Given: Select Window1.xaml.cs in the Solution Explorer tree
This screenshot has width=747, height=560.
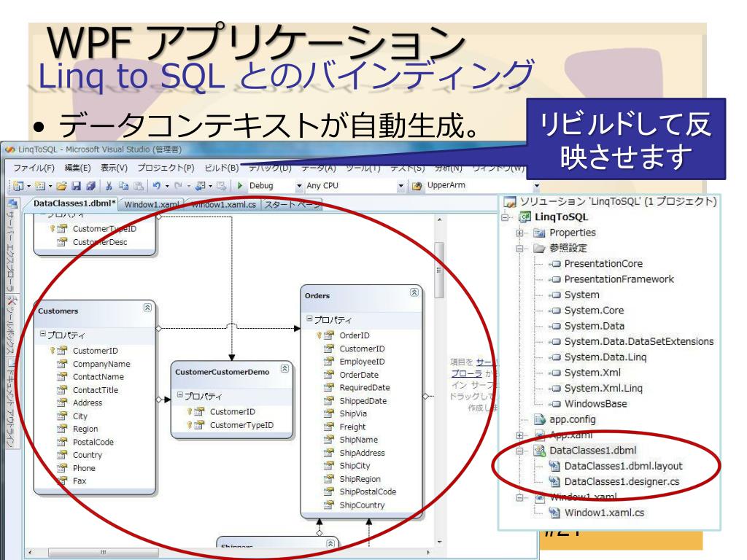Looking at the screenshot, I should click(604, 513).
